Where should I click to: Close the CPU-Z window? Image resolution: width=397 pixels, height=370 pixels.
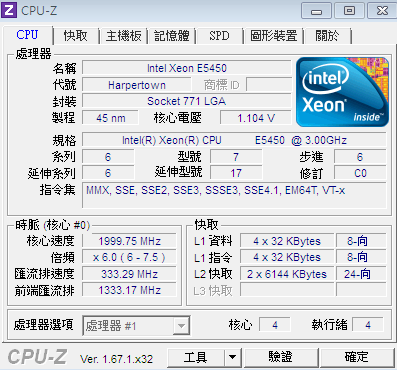[382, 11]
